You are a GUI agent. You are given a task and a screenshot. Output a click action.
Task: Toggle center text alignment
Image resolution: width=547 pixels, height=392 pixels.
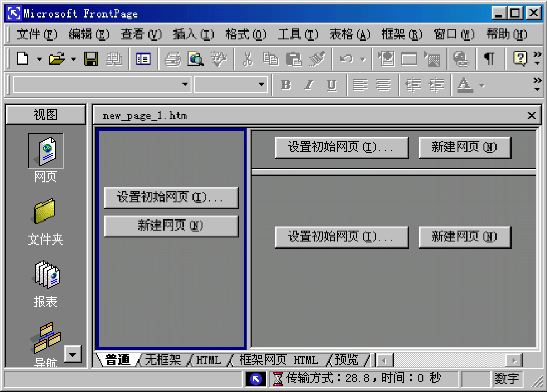click(x=384, y=84)
